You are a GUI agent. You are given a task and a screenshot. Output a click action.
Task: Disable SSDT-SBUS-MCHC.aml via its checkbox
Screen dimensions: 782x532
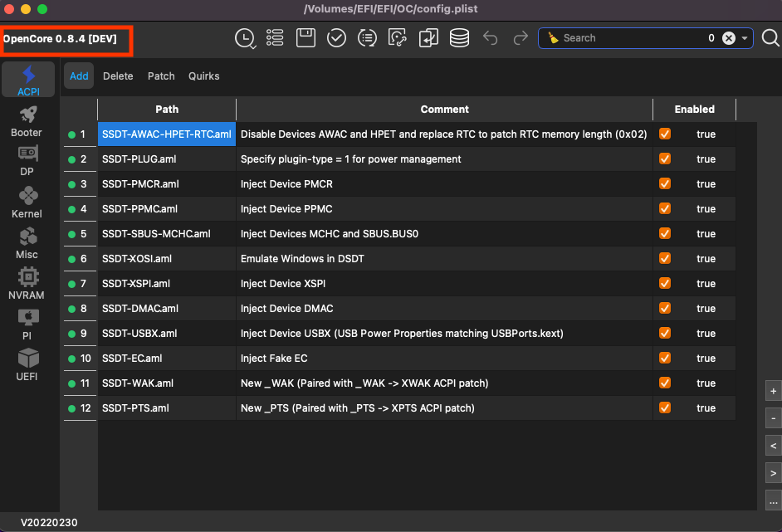(665, 233)
